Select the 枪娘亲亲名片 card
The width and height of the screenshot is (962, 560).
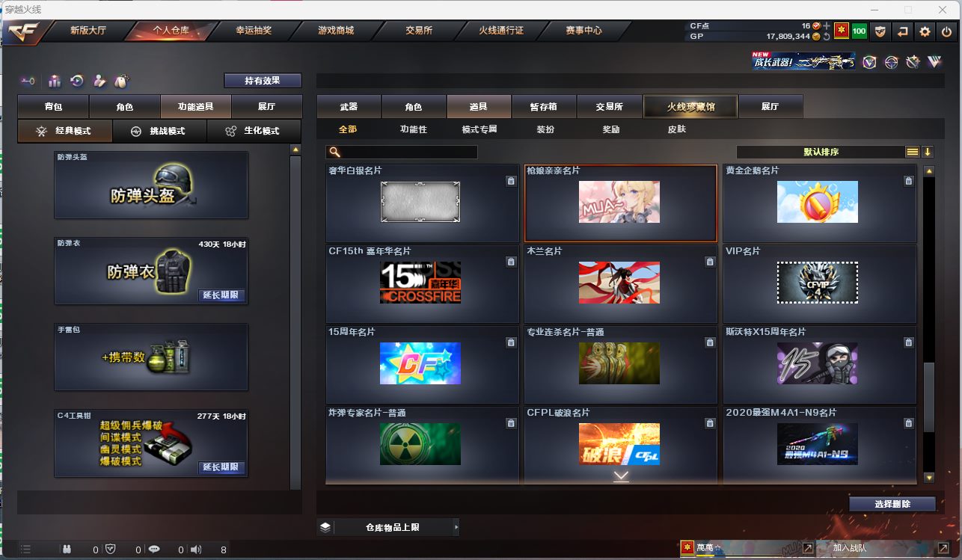click(621, 203)
